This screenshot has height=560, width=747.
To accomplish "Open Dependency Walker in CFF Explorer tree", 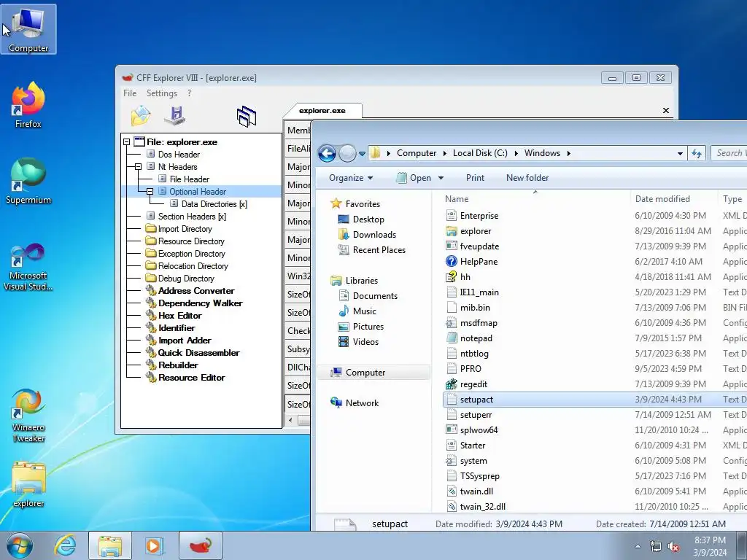I will pos(200,303).
